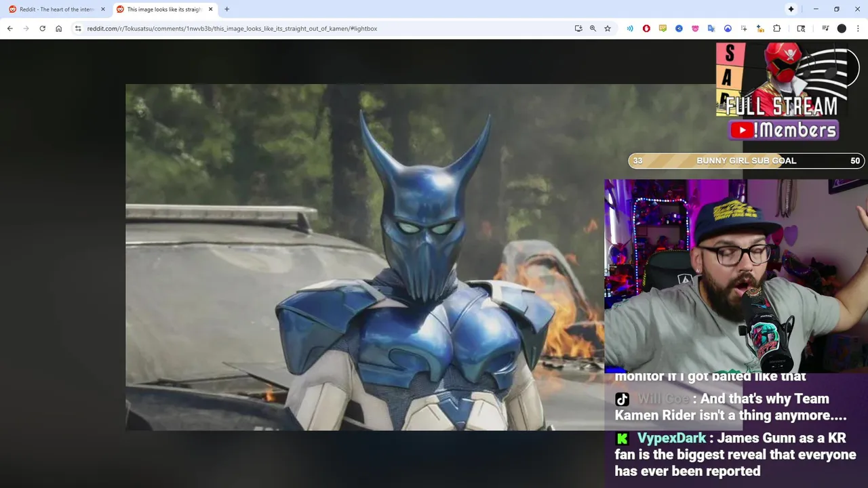Click the green Kick icon beside VypexDark
The image size is (868, 488).
point(622,439)
